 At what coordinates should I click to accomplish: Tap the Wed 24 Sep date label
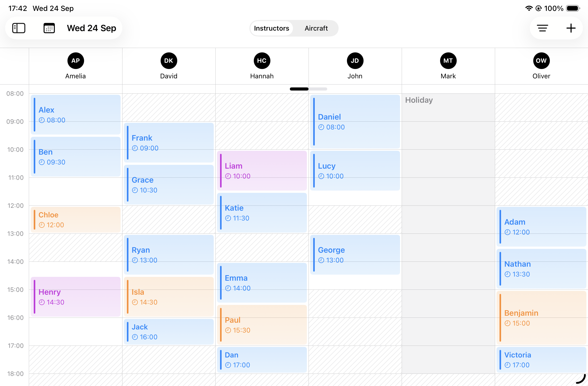91,28
